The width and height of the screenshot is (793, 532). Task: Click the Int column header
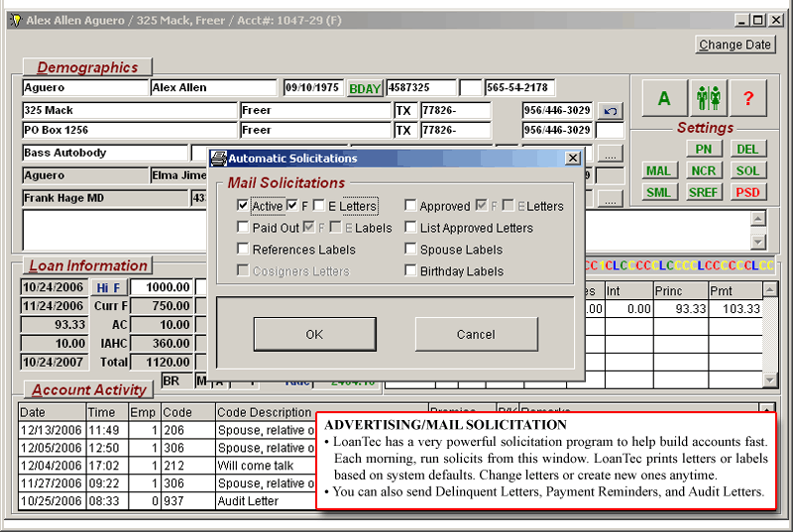point(629,290)
